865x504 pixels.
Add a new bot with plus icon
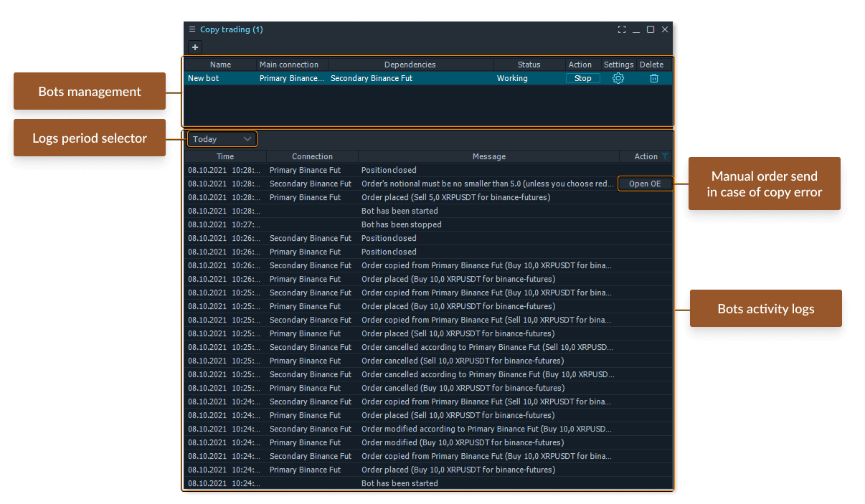195,47
